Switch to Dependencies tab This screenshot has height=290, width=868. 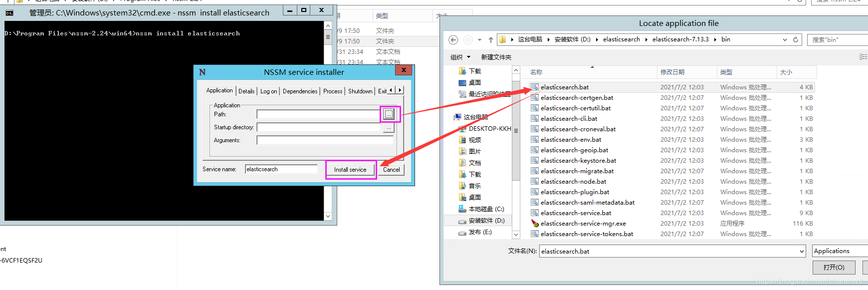(x=300, y=91)
